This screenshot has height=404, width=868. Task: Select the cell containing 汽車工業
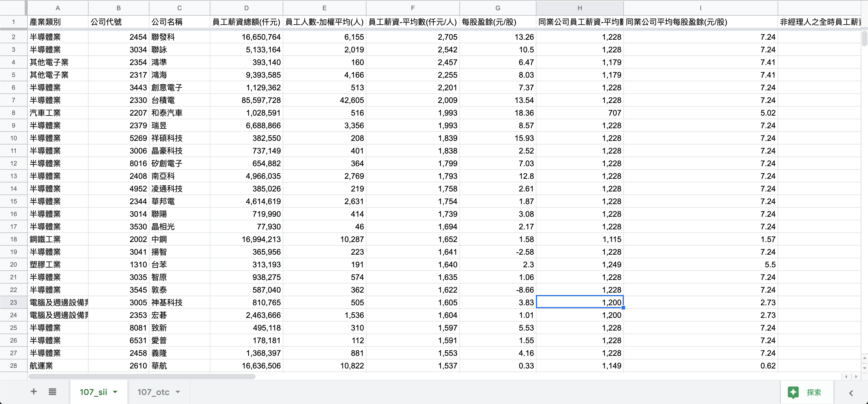[58, 113]
